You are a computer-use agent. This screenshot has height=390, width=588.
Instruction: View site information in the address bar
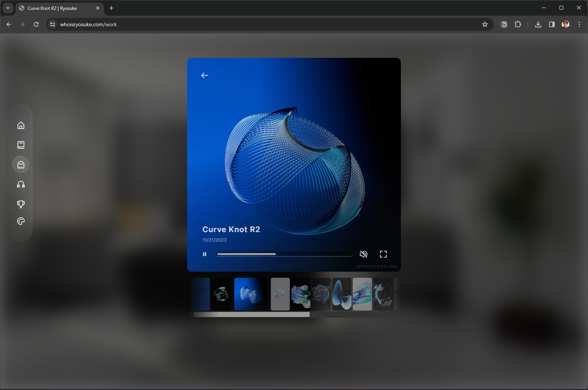(52, 24)
